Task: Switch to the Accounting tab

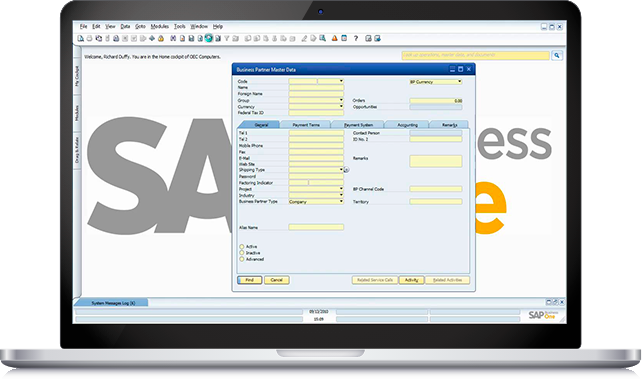Action: click(407, 125)
